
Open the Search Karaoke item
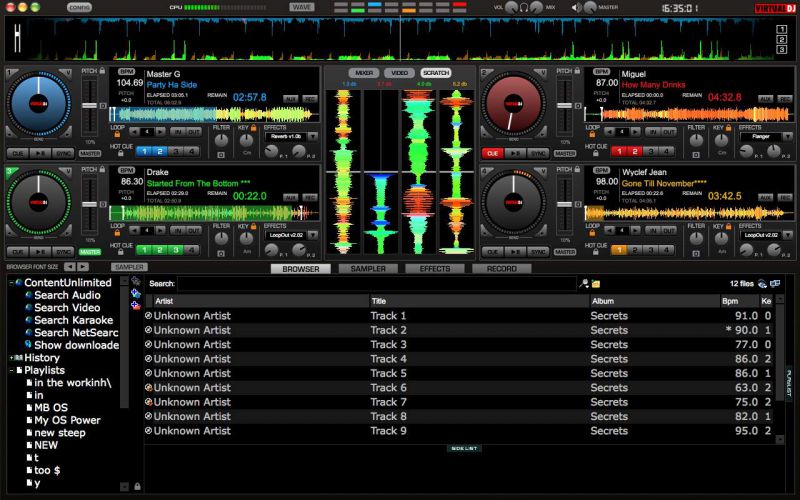tap(73, 320)
